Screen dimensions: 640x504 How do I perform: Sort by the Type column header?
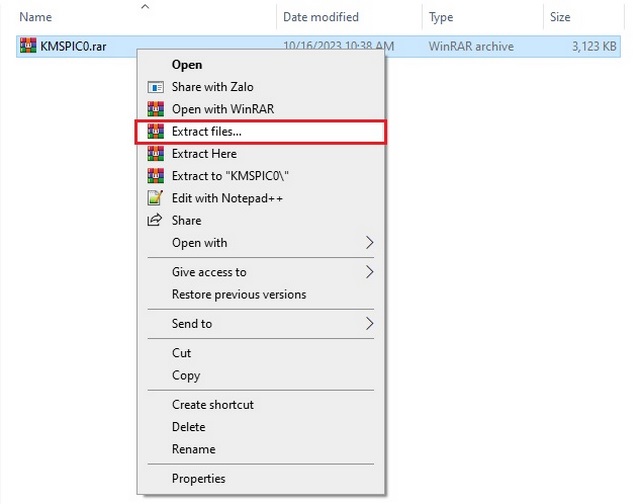click(x=441, y=18)
